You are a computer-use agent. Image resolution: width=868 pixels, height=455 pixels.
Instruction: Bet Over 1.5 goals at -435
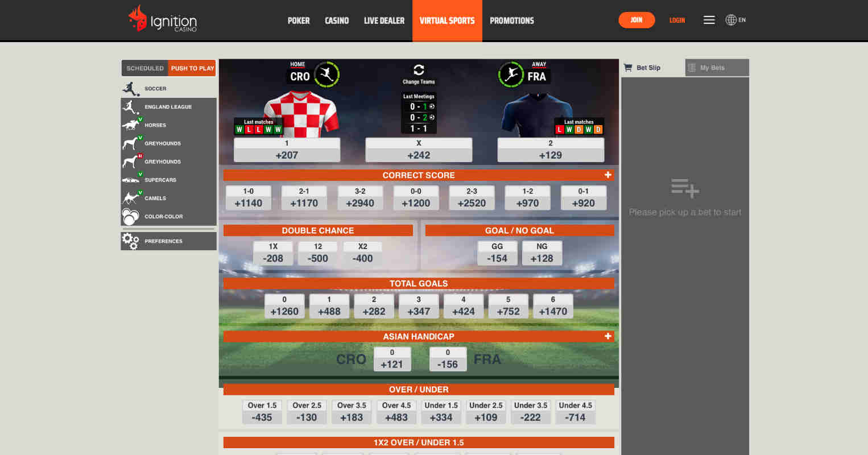262,412
